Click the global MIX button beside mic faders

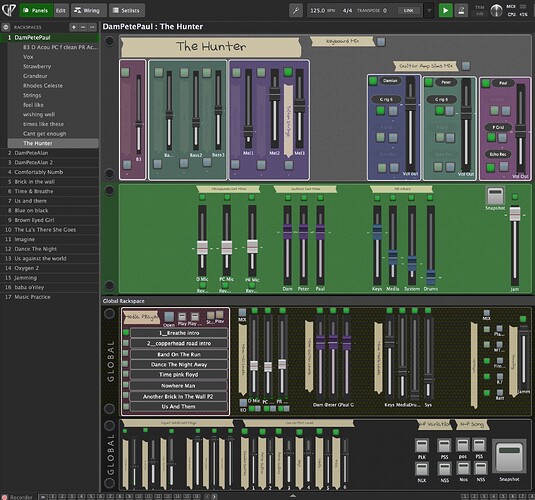(x=242, y=313)
